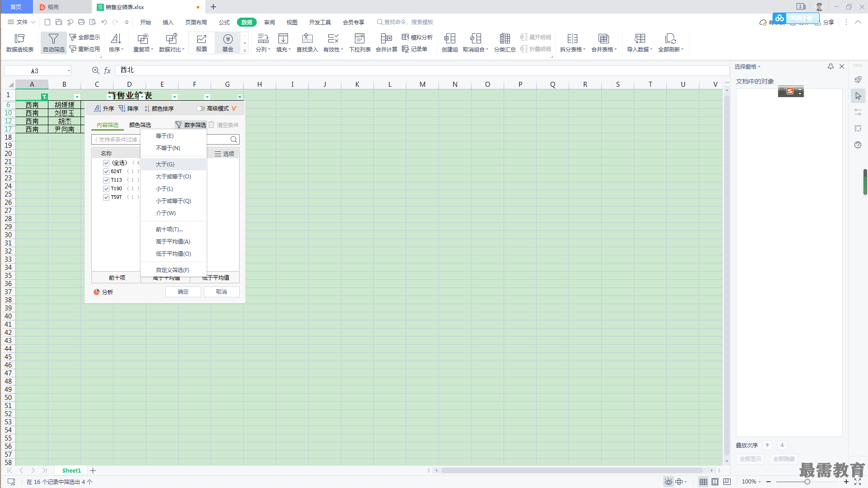This screenshot has width=868, height=488.
Task: Toggle the 高级模式 advanced mode switch
Action: [200, 108]
